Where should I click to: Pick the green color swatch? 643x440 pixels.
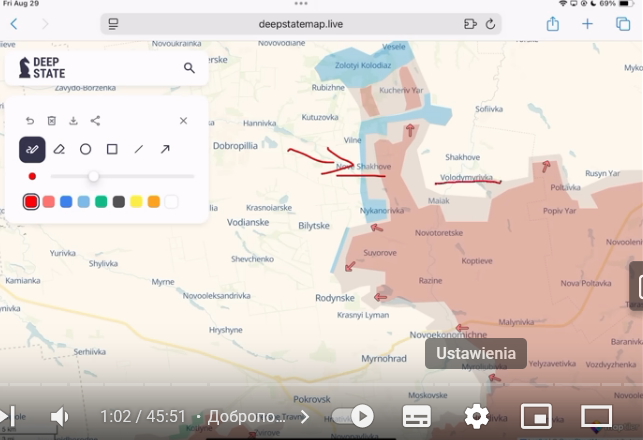coord(101,202)
